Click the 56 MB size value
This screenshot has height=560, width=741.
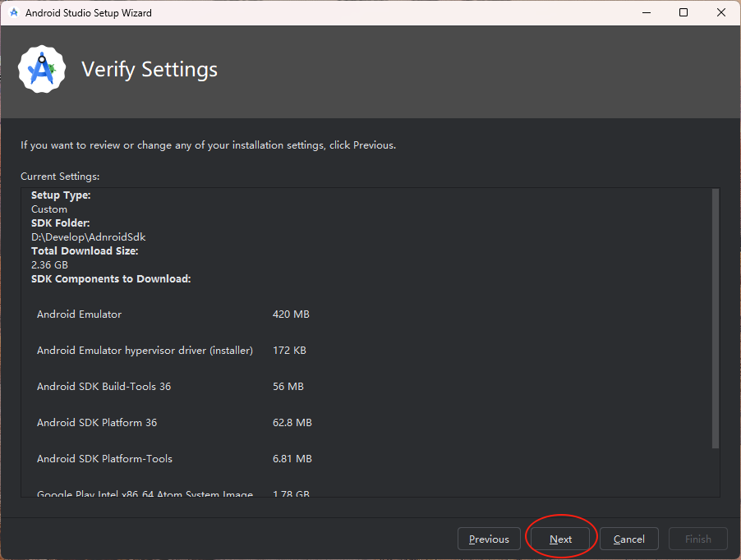pyautogui.click(x=288, y=386)
